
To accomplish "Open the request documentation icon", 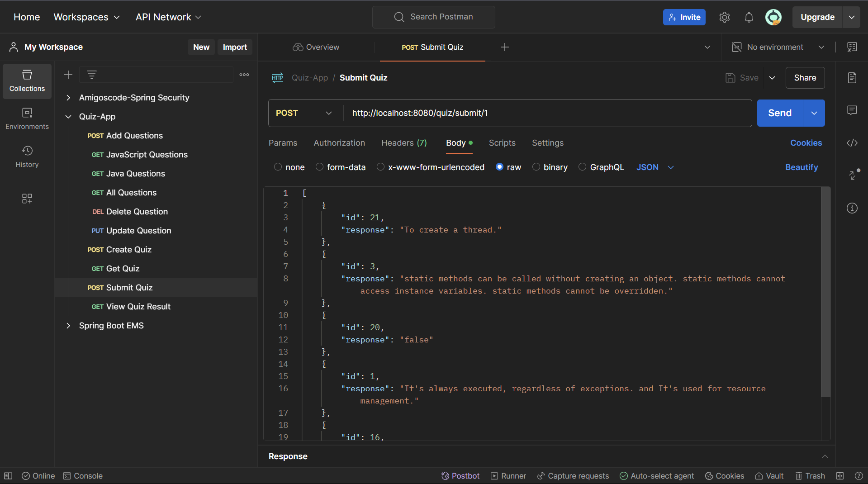I will pos(852,78).
